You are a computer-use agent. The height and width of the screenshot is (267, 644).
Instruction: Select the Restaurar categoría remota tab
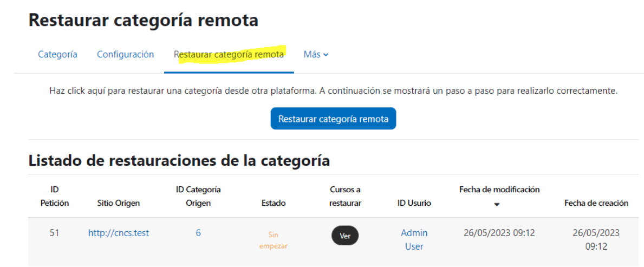click(x=229, y=54)
